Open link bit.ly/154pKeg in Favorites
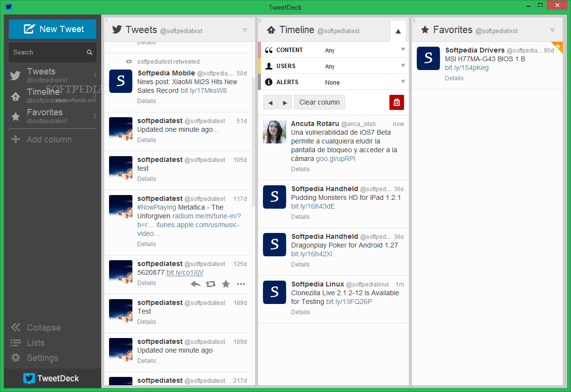 (x=466, y=68)
